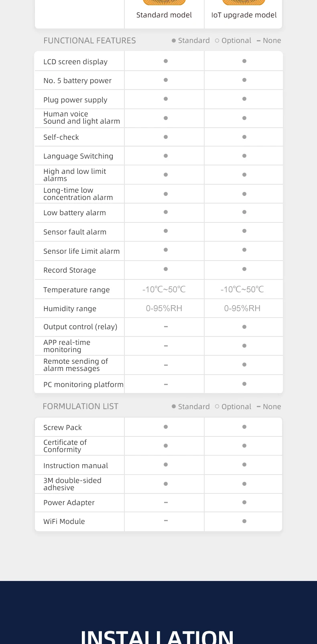This screenshot has width=317, height=644.
Task: Click the FORMULATION LIST section heading
Action: 80,406
